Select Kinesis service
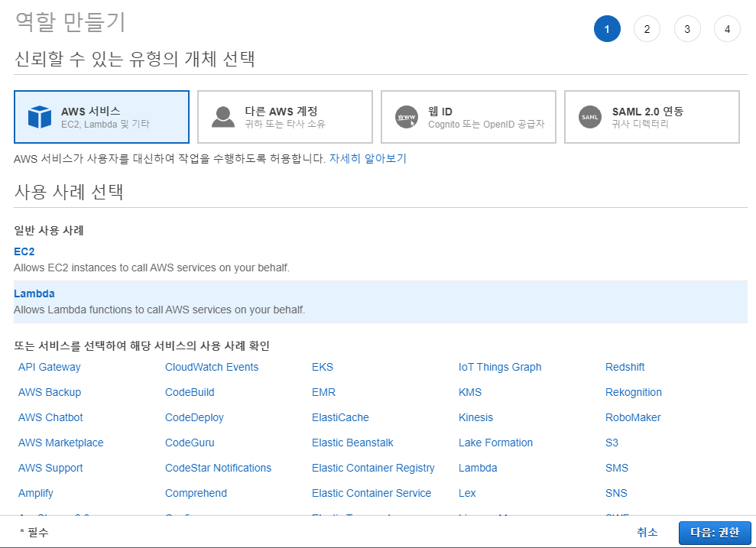Viewport: 756px width, 548px height. click(476, 417)
